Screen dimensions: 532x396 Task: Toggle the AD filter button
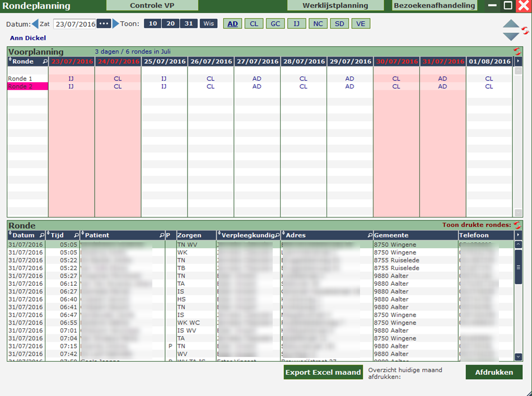[x=232, y=24]
